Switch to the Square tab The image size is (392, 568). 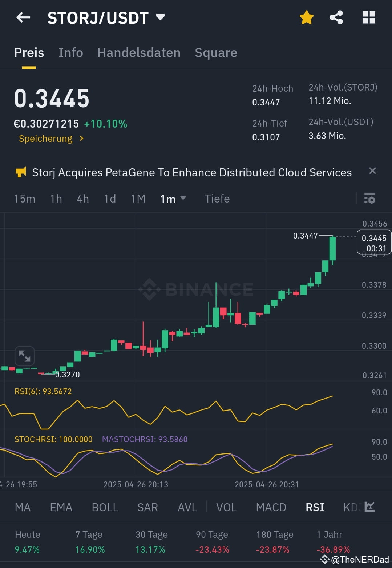pyautogui.click(x=216, y=53)
